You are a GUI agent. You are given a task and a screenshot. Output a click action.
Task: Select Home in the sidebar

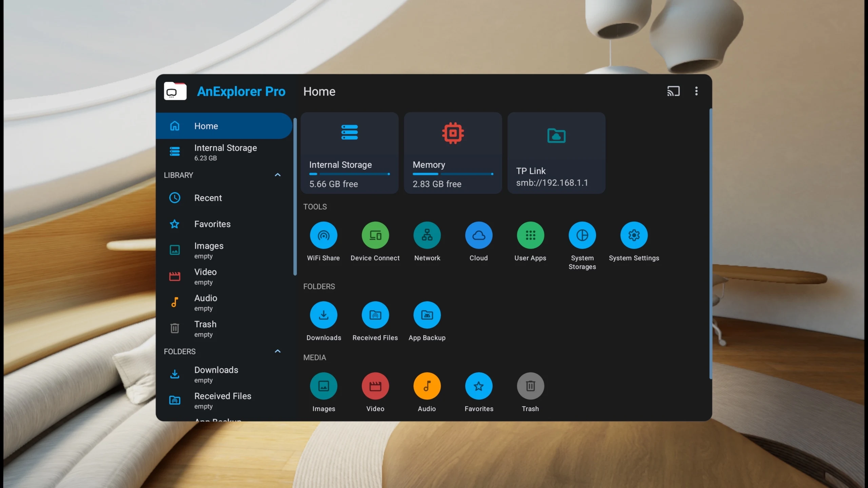224,126
